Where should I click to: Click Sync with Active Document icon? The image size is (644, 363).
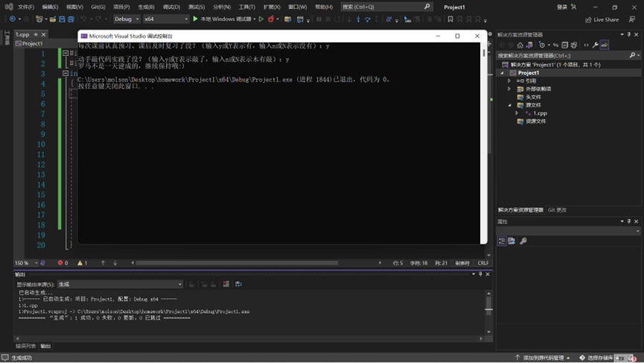(555, 45)
